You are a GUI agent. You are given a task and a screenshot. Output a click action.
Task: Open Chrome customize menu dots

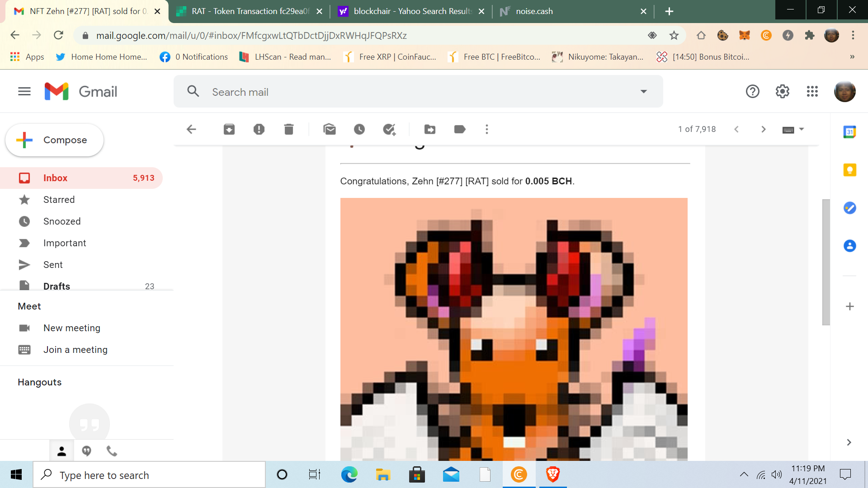pos(853,35)
